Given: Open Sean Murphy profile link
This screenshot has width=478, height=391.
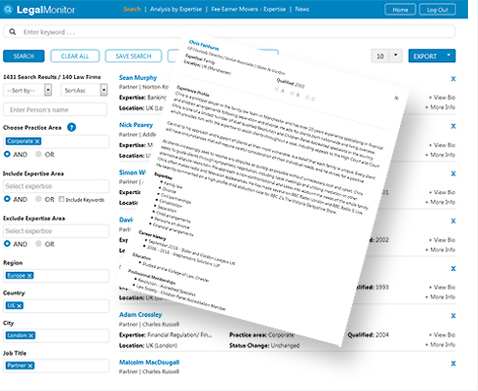Looking at the screenshot, I should click(138, 78).
